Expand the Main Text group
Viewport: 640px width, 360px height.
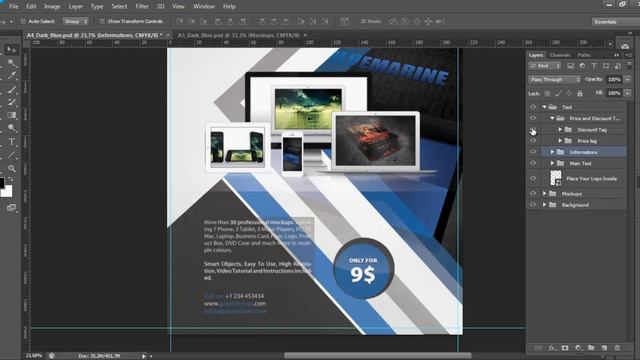point(552,163)
